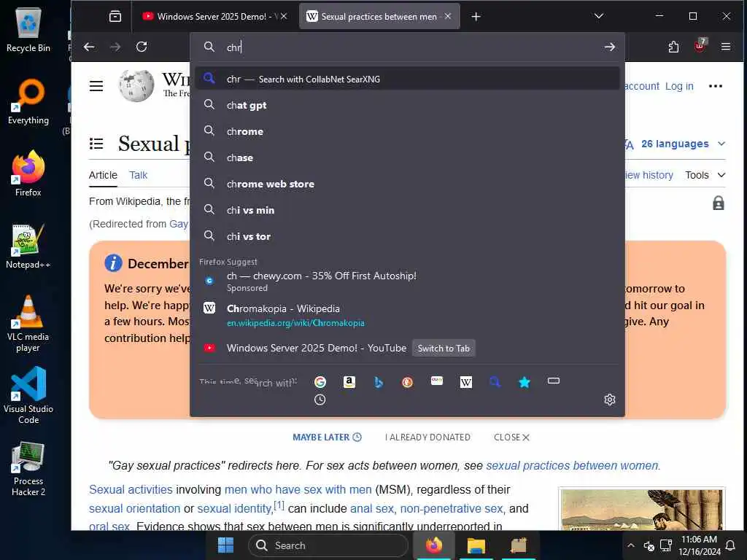The image size is (747, 560).
Task: Select 'chr — Search with CollabNet SearXNG' suggestion
Action: click(x=407, y=79)
